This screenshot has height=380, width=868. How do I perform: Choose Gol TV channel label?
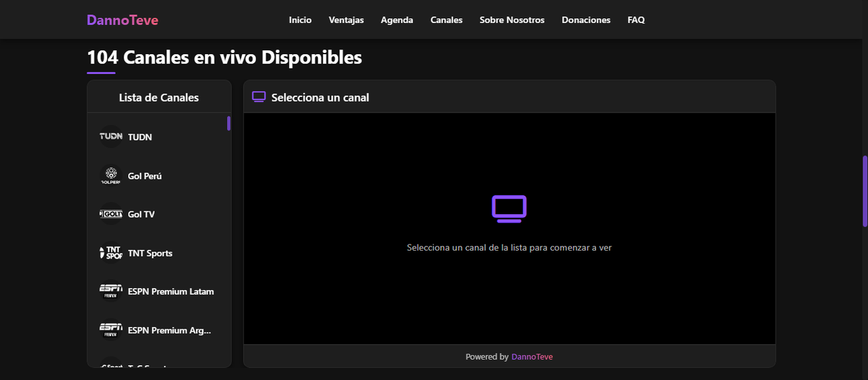tap(141, 214)
